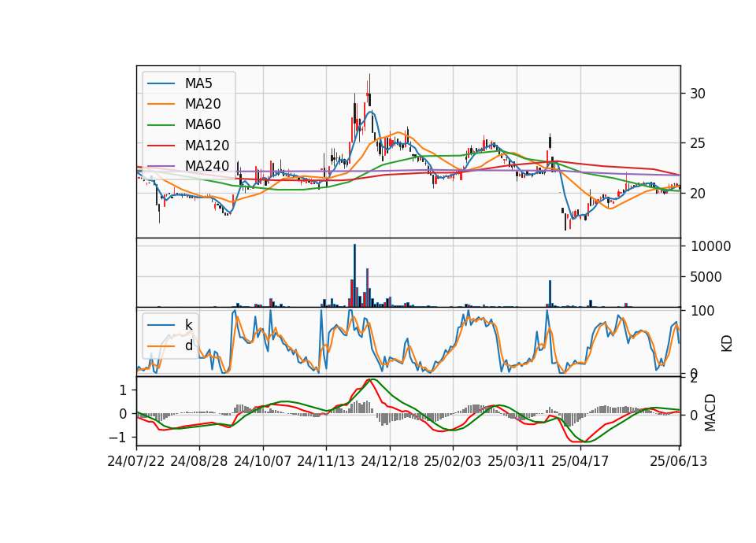
Task: Click the price axis value 30
Action: pyautogui.click(x=698, y=94)
